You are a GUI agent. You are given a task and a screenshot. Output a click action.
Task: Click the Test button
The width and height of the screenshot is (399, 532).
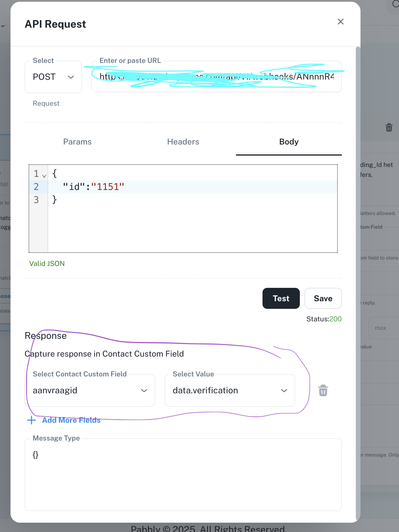coord(281,298)
